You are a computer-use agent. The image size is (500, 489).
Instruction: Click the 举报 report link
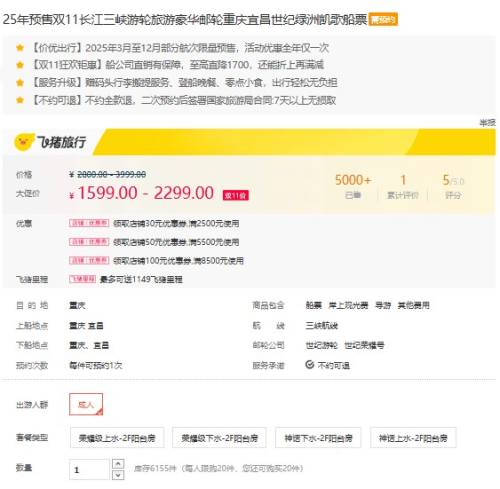[x=488, y=123]
